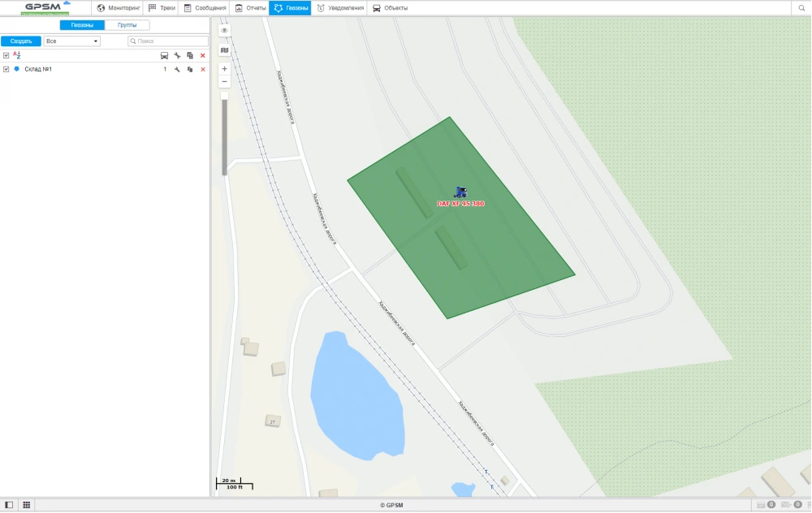This screenshot has width=812, height=513.
Task: Open the Все filter dropdown
Action: [72, 41]
